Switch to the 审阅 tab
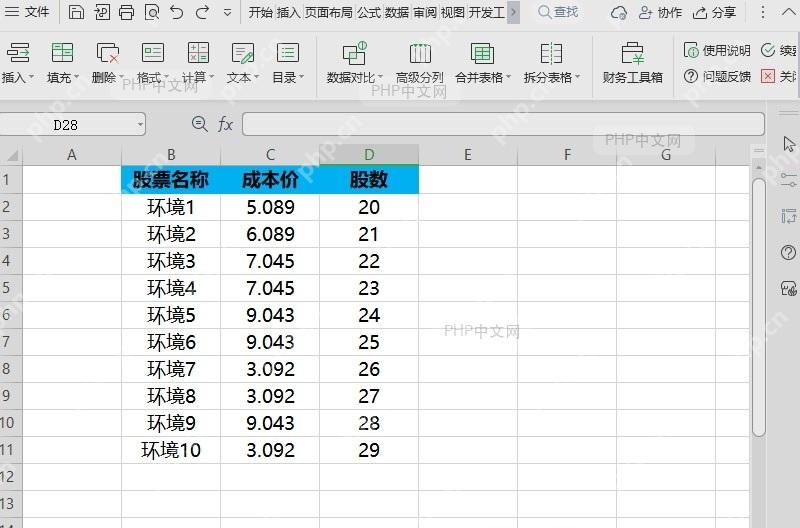800x528 pixels. [x=425, y=12]
